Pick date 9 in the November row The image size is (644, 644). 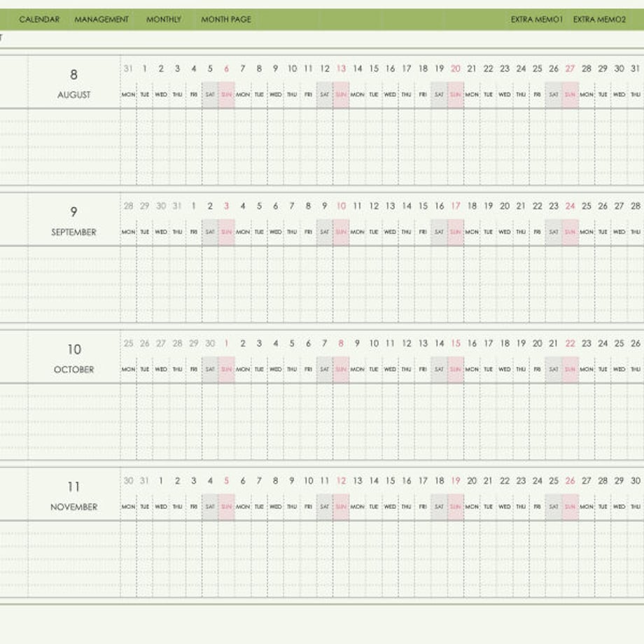click(x=292, y=480)
